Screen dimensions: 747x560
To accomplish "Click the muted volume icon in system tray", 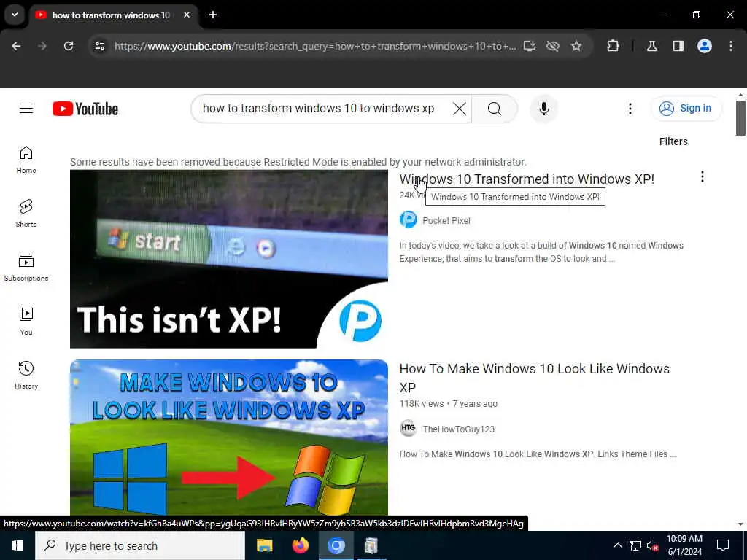I will click(653, 545).
